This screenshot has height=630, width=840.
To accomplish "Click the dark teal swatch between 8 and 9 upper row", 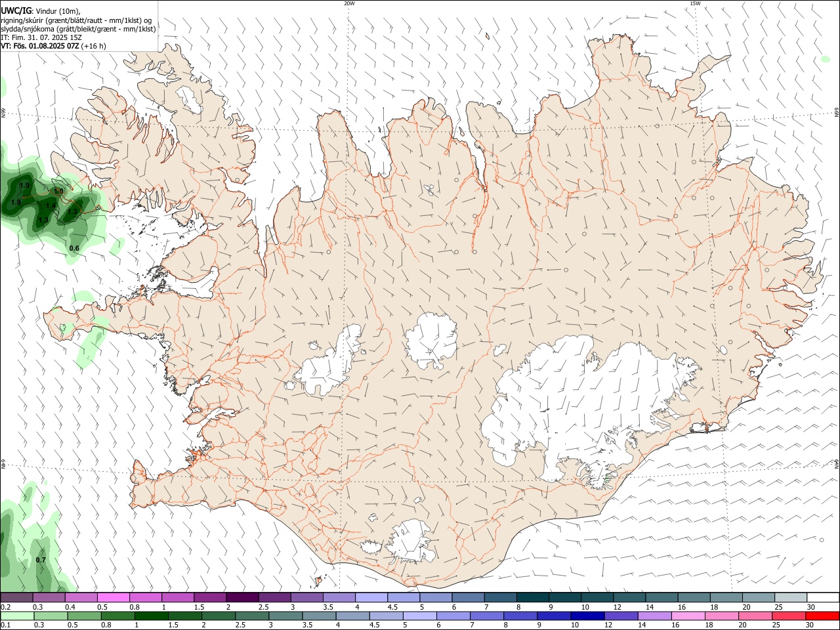I will click(x=532, y=597).
